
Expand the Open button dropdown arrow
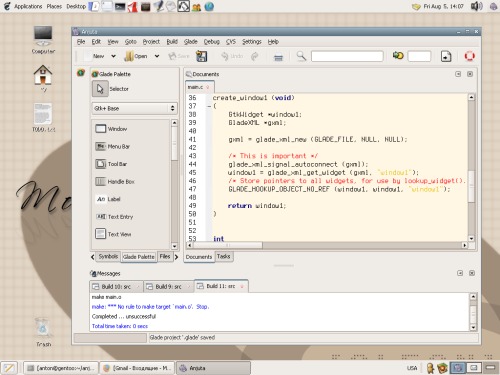(157, 56)
